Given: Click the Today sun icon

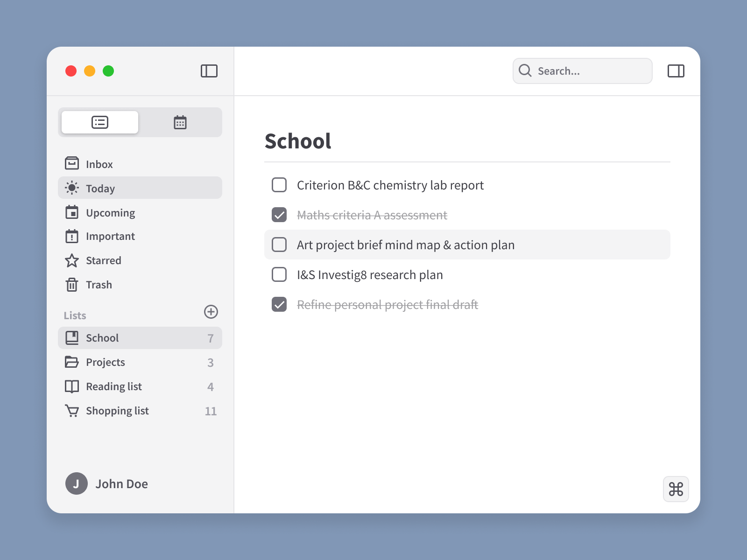Looking at the screenshot, I should coord(72,188).
